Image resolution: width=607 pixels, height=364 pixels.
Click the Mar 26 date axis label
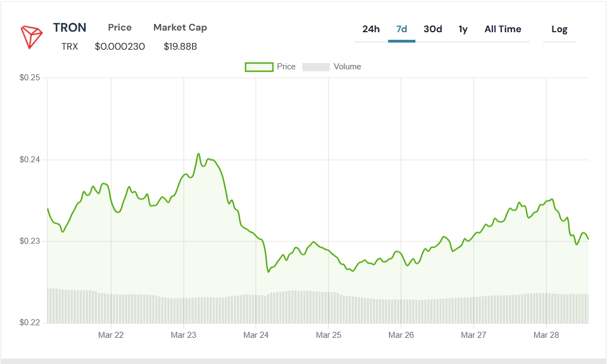pyautogui.click(x=401, y=335)
